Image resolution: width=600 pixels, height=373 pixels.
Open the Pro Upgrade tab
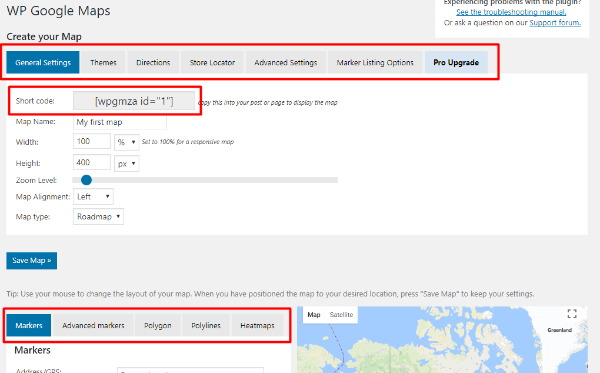456,62
